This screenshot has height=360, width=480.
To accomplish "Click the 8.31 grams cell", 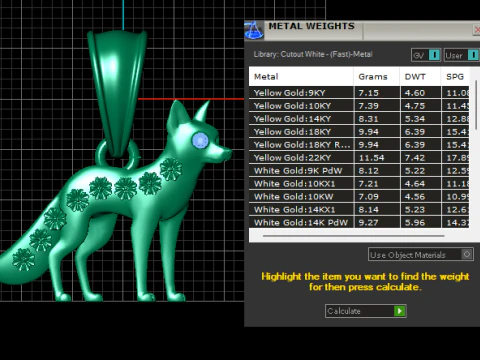I will click(x=377, y=119).
